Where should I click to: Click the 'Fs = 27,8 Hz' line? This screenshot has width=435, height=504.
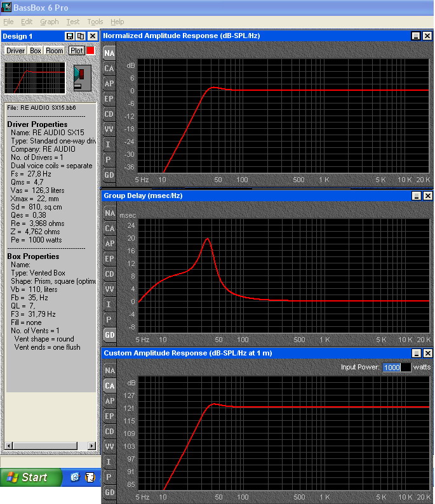[x=31, y=174]
